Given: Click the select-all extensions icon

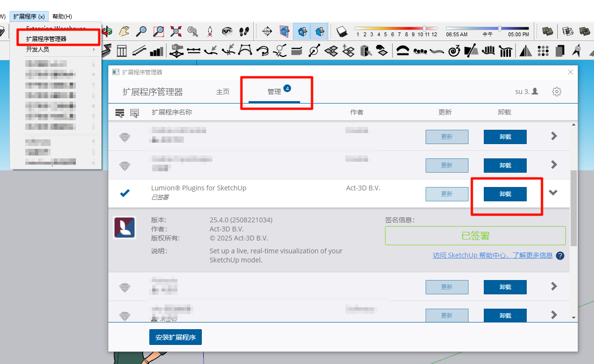Looking at the screenshot, I should (x=120, y=113).
